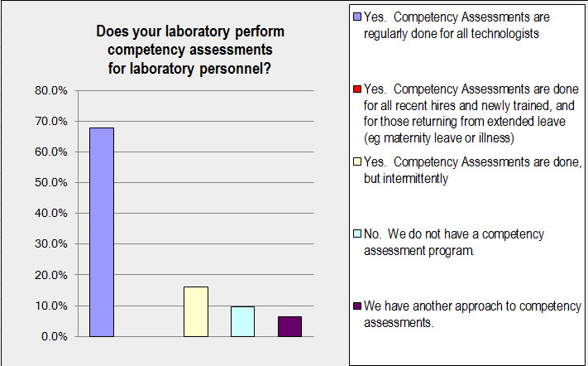This screenshot has width=588, height=366.
Task: Select the dark purple bar near 6%
Action: [x=290, y=326]
